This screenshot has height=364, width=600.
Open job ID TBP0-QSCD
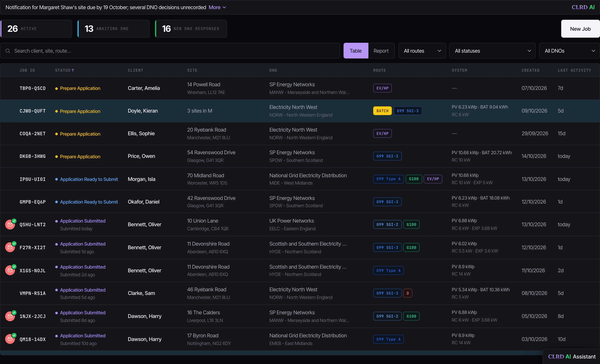click(x=33, y=88)
